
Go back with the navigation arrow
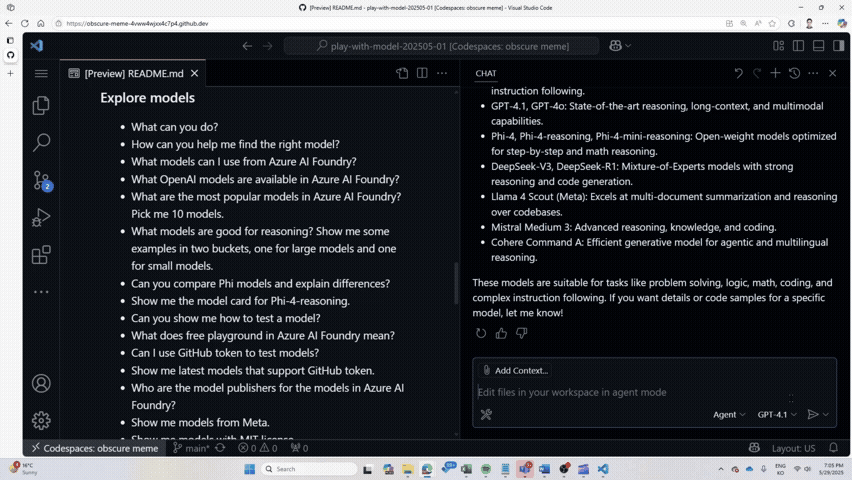tap(247, 46)
